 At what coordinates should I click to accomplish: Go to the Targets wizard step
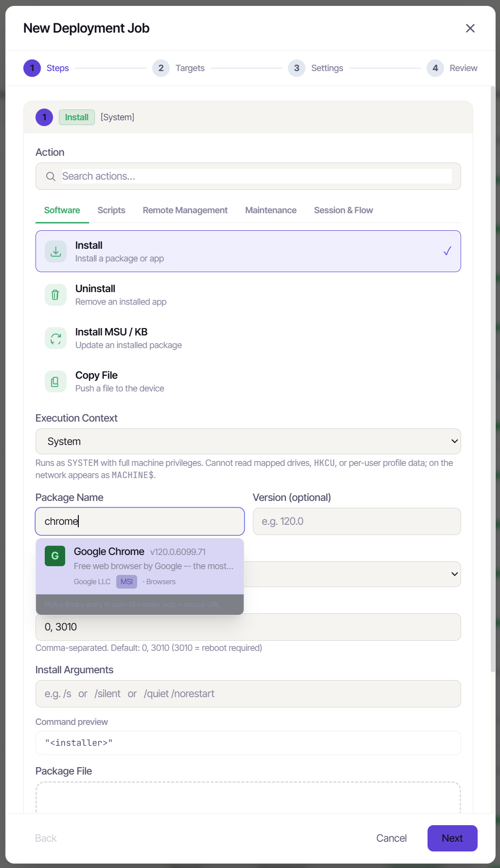tap(190, 68)
